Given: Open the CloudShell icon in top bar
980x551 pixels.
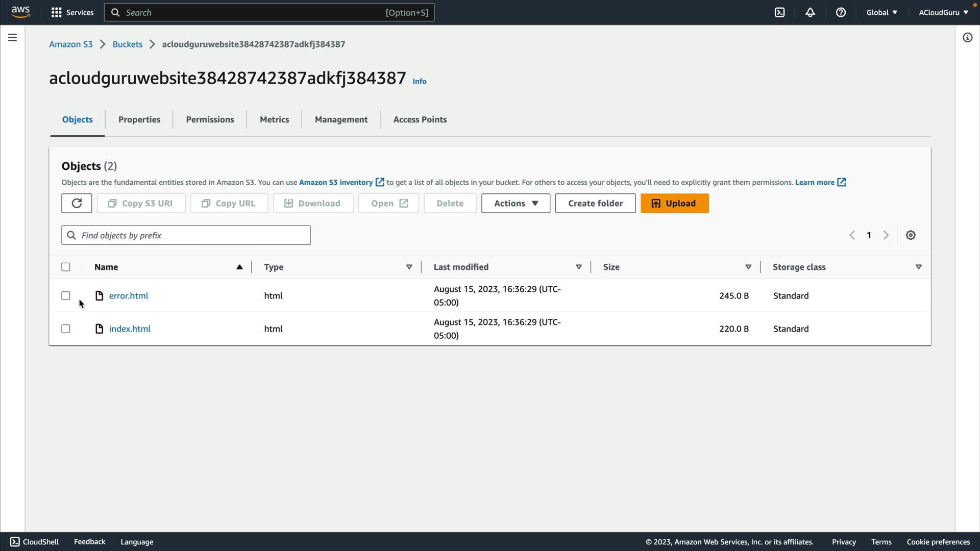Looking at the screenshot, I should click(x=779, y=12).
